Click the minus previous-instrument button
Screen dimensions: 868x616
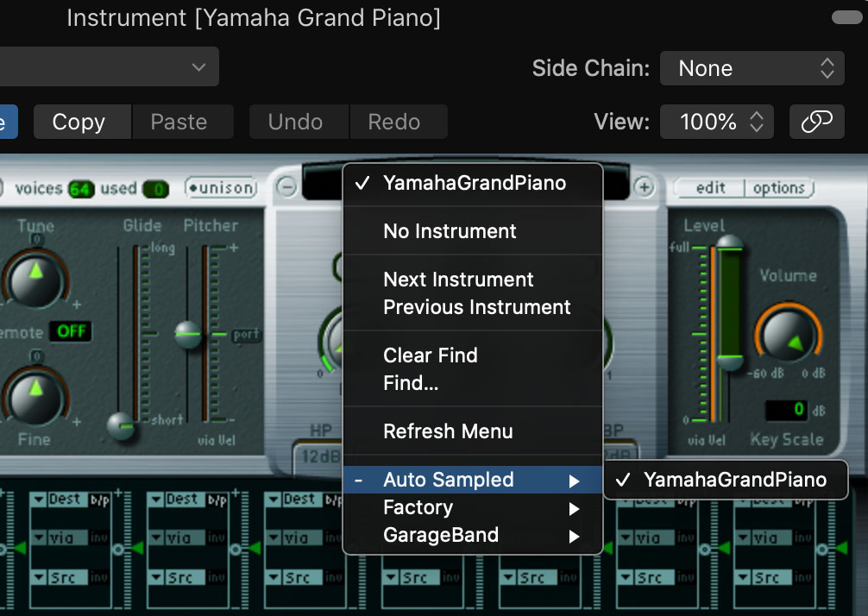click(x=286, y=186)
